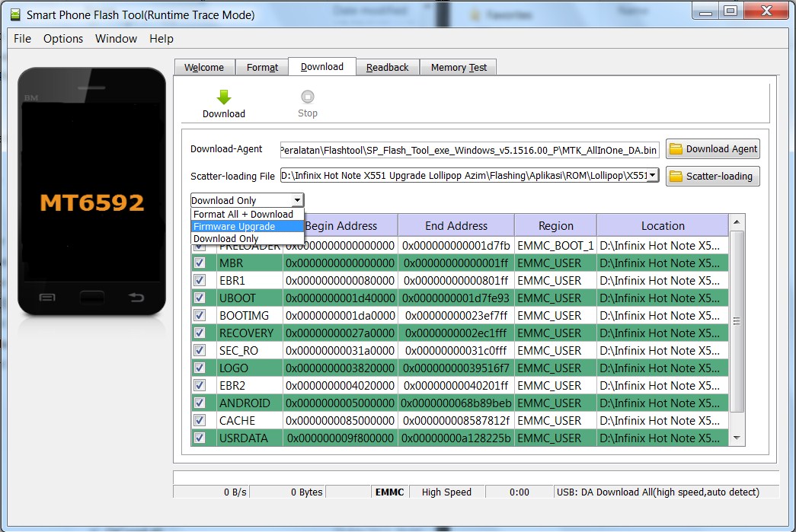Uncheck the USRDATA checkbox
Screen dimensions: 796x532
[200, 438]
